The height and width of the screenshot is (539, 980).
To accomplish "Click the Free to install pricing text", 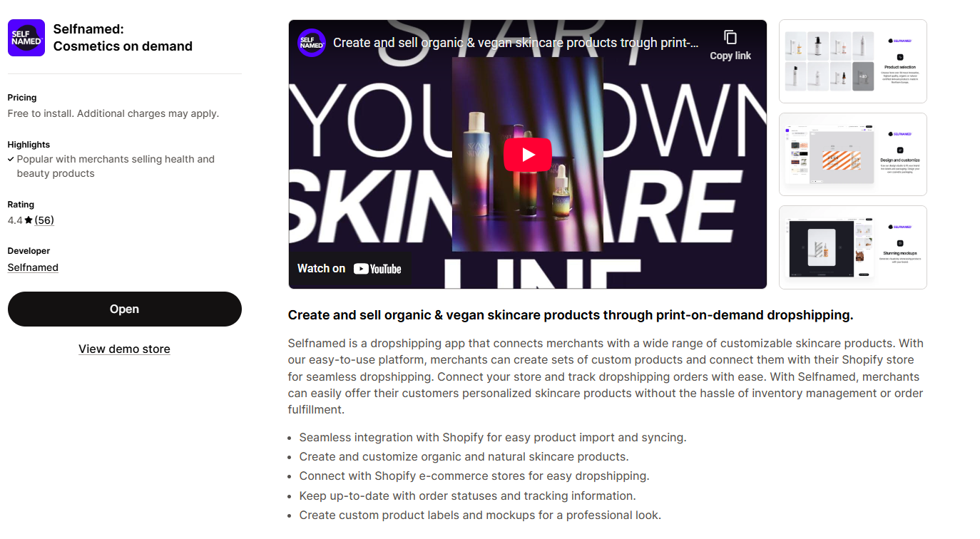I will click(113, 113).
